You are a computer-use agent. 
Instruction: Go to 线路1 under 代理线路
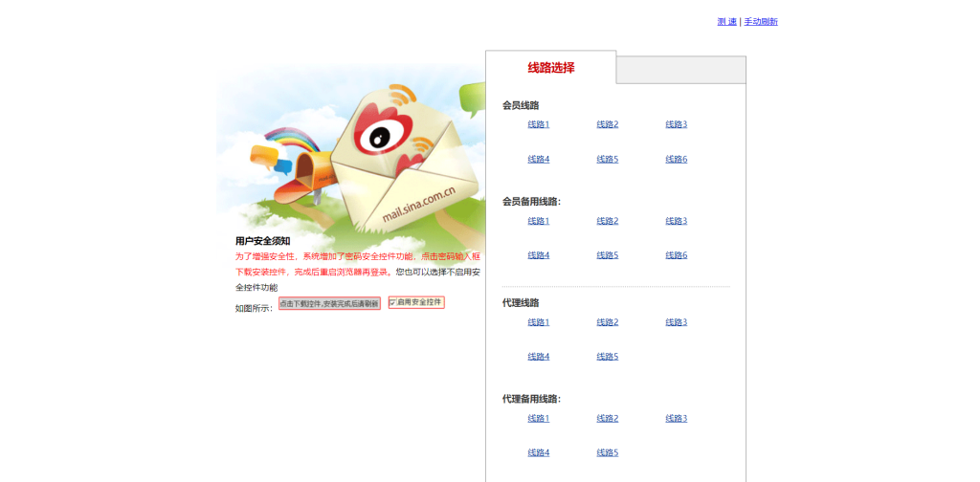pos(538,322)
